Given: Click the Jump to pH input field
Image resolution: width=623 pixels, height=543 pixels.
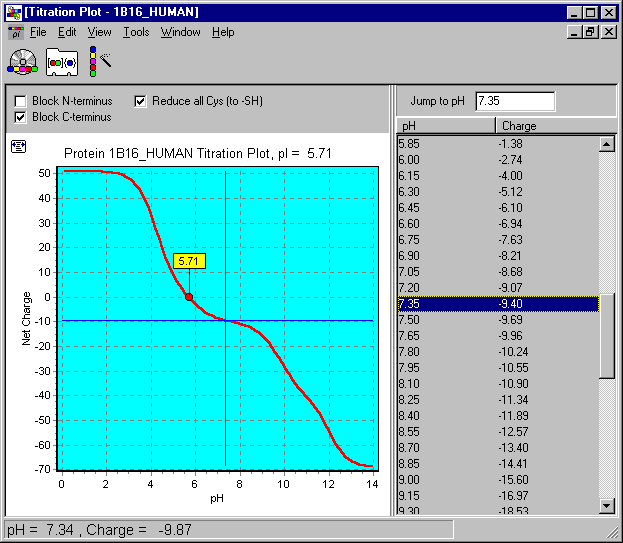Looking at the screenshot, I should coord(515,101).
